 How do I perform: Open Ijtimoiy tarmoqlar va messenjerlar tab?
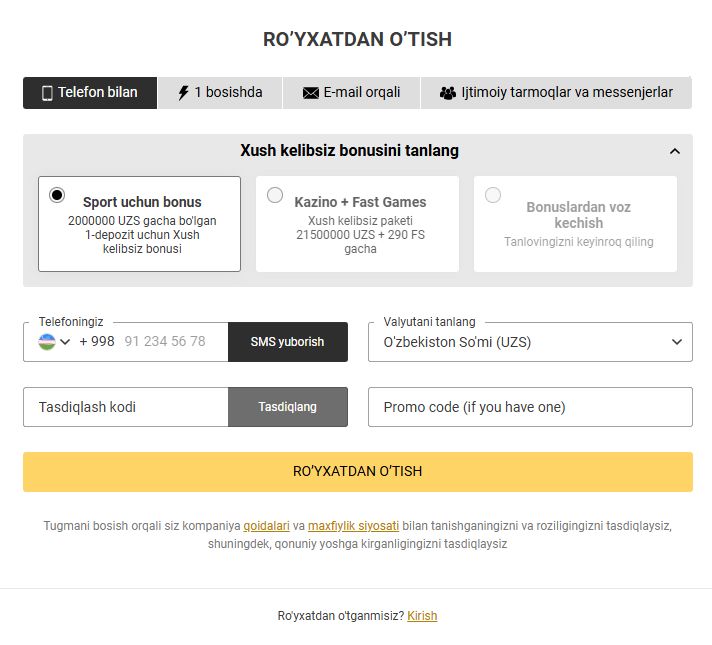point(556,93)
